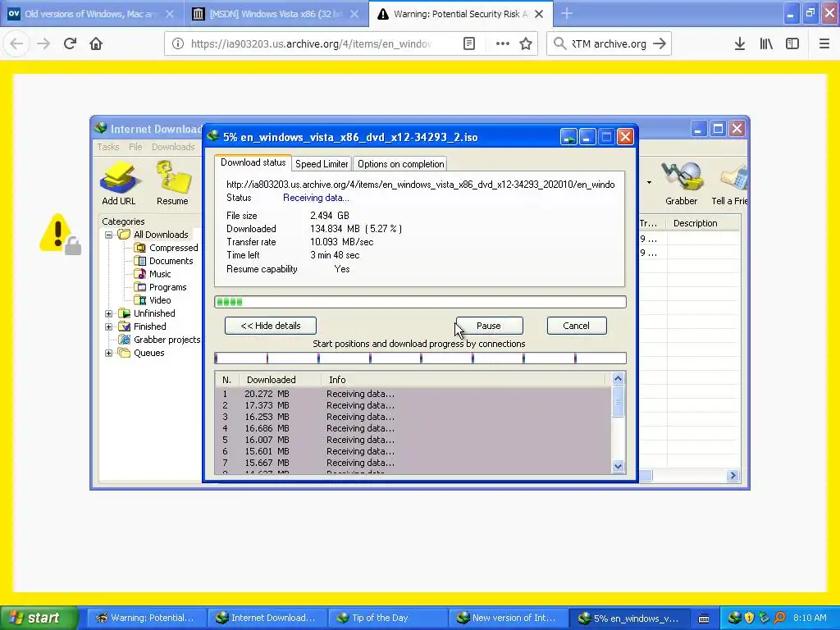Click the connections progress segment bar

420,358
